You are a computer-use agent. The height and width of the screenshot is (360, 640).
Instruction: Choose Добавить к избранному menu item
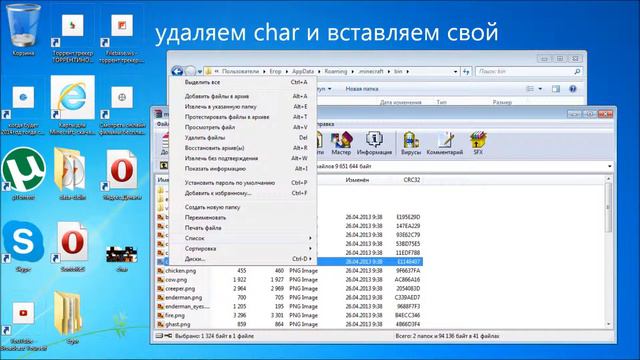point(243,193)
